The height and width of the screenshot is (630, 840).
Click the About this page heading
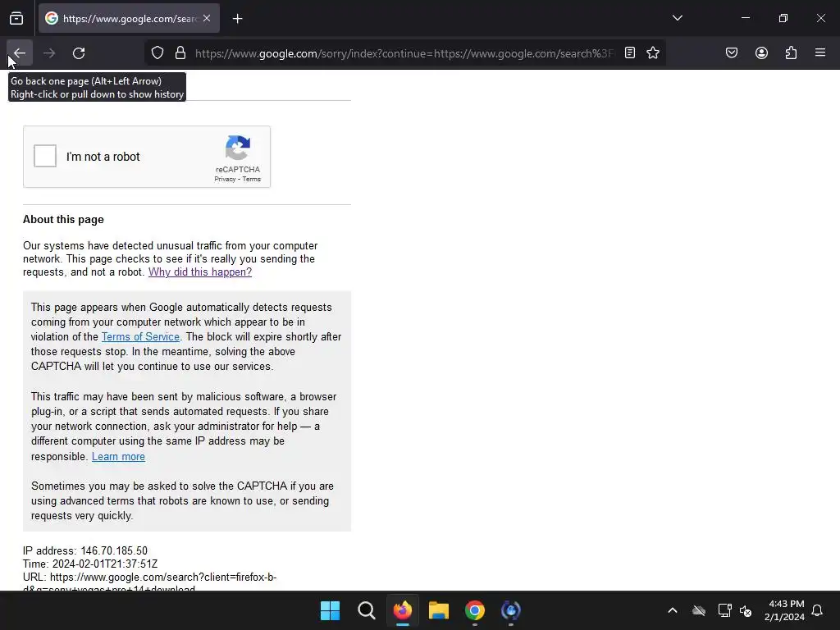coord(63,220)
